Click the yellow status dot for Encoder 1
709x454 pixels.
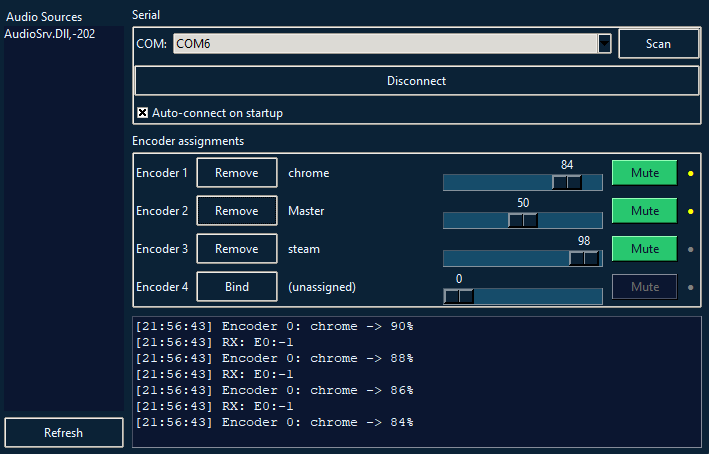(x=690, y=173)
